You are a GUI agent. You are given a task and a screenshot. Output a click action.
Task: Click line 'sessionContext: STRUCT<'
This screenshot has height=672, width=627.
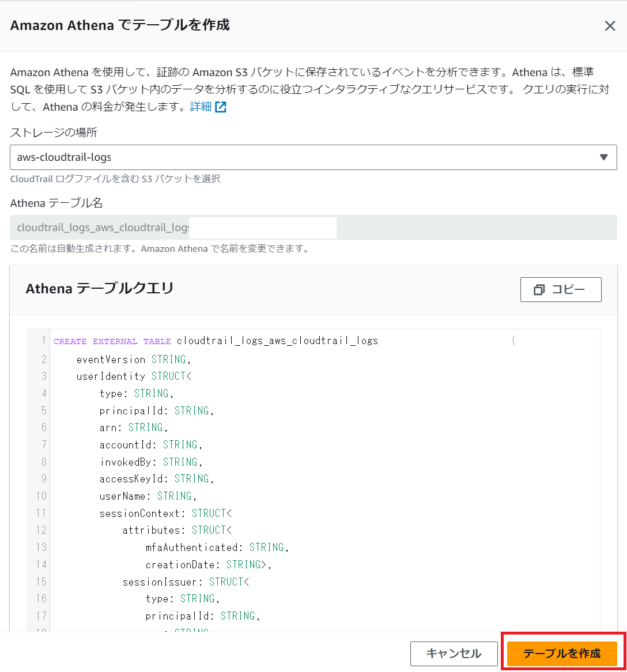click(165, 514)
